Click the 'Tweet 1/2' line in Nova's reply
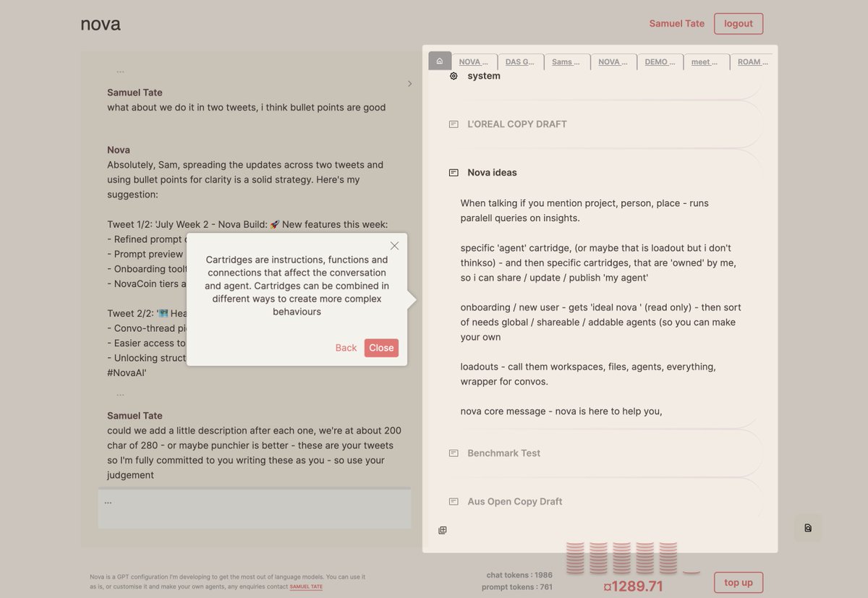Image resolution: width=868 pixels, height=598 pixels. click(x=247, y=225)
